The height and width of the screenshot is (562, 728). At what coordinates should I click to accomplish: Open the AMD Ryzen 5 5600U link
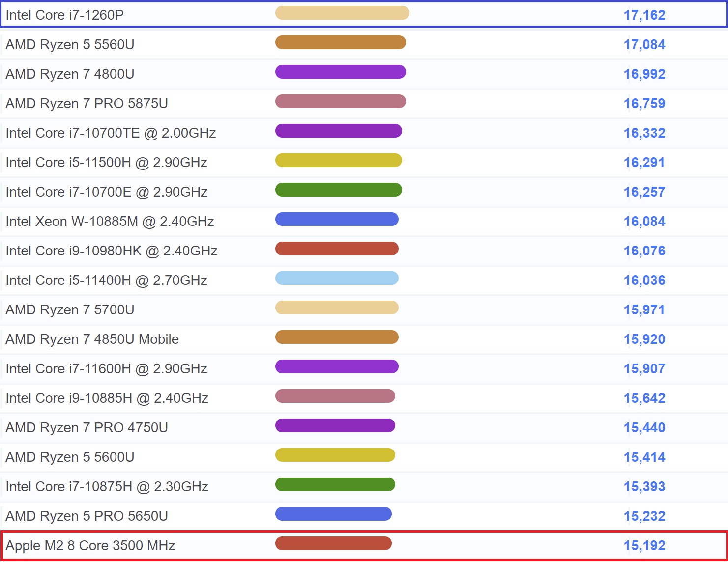[x=70, y=457]
